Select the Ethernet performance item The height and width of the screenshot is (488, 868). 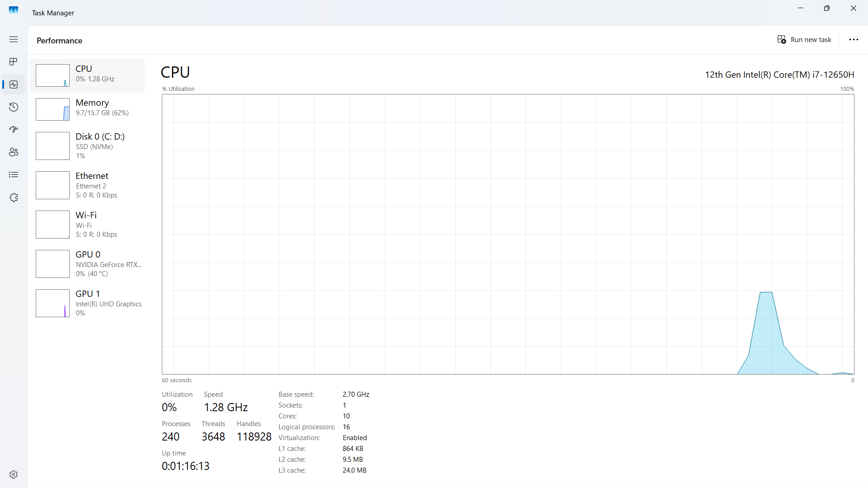(87, 185)
